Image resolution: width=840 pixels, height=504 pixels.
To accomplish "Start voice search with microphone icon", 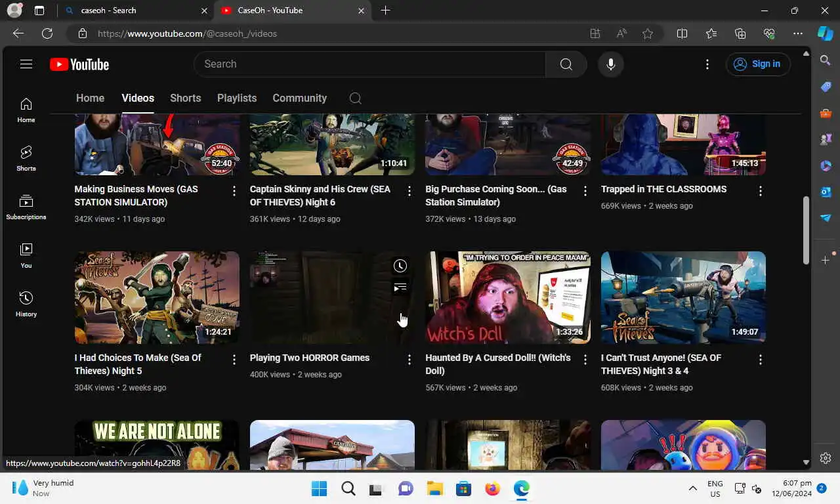I will point(611,64).
